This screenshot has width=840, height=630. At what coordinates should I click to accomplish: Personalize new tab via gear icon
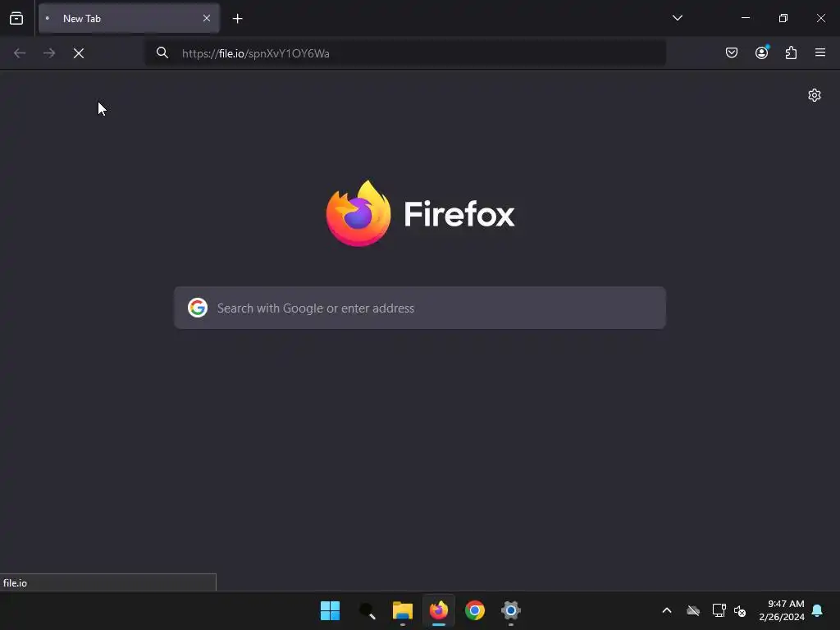pyautogui.click(x=815, y=95)
